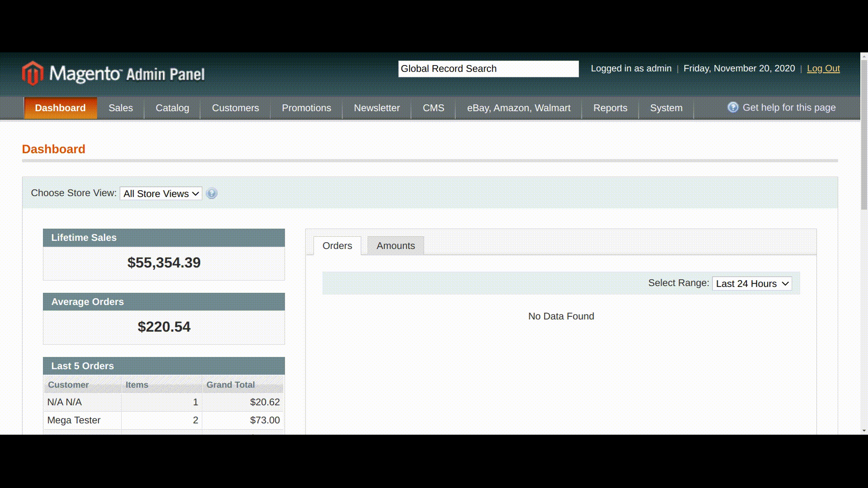Open the CMS menu
868x488 pixels.
pos(433,108)
